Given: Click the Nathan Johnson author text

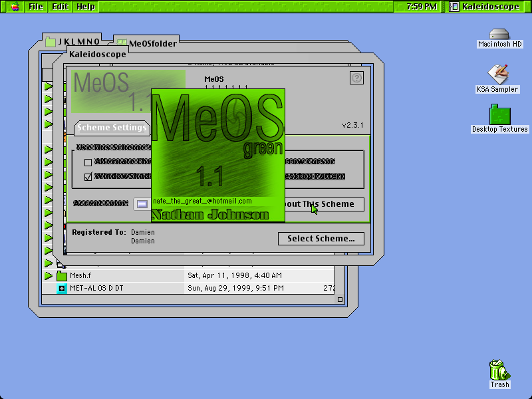Looking at the screenshot, I should click(x=210, y=214).
